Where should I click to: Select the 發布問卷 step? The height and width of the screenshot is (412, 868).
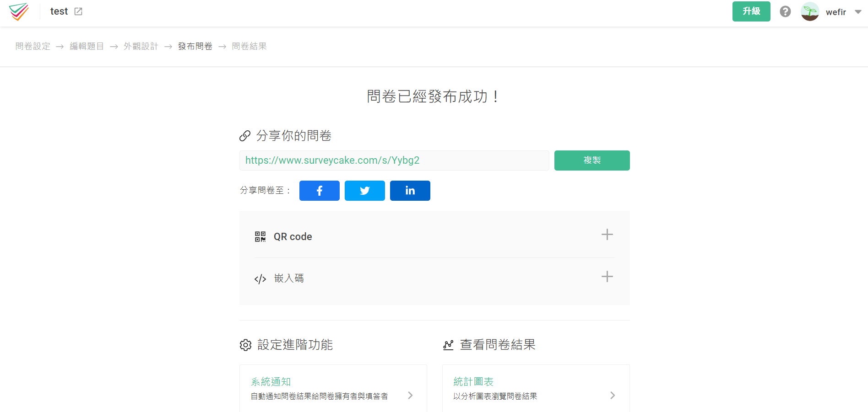(x=195, y=46)
